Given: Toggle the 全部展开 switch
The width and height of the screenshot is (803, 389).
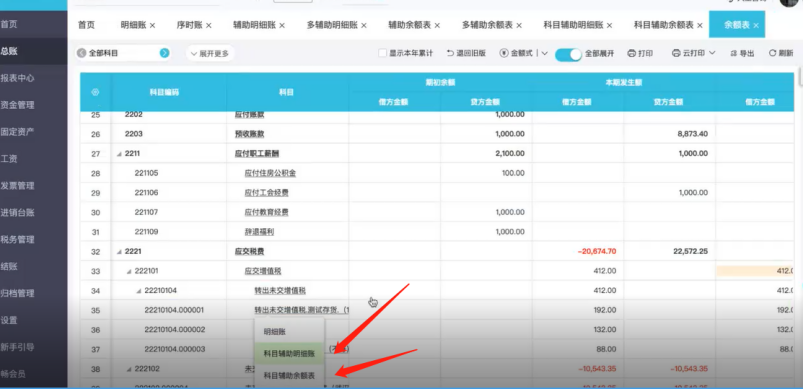Looking at the screenshot, I should point(568,54).
